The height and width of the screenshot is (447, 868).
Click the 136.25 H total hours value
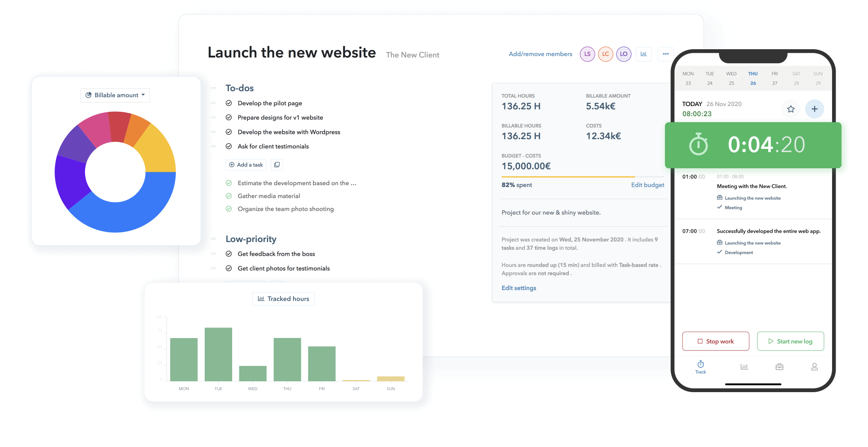click(521, 106)
